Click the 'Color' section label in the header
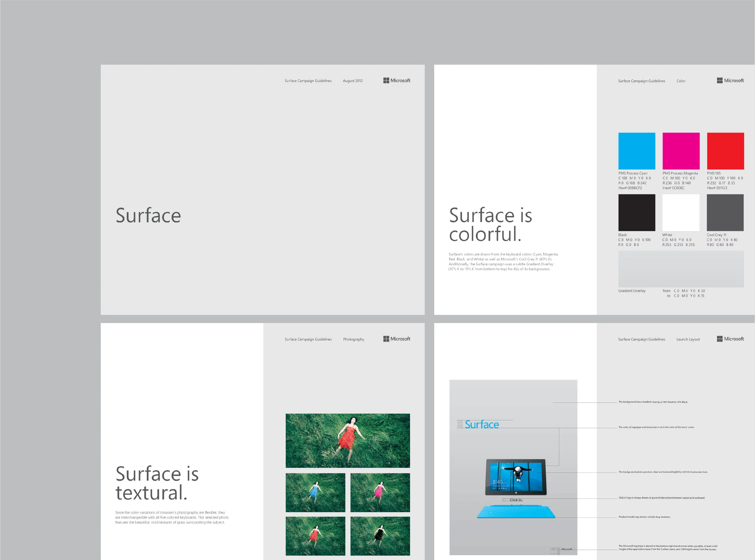 click(x=681, y=81)
